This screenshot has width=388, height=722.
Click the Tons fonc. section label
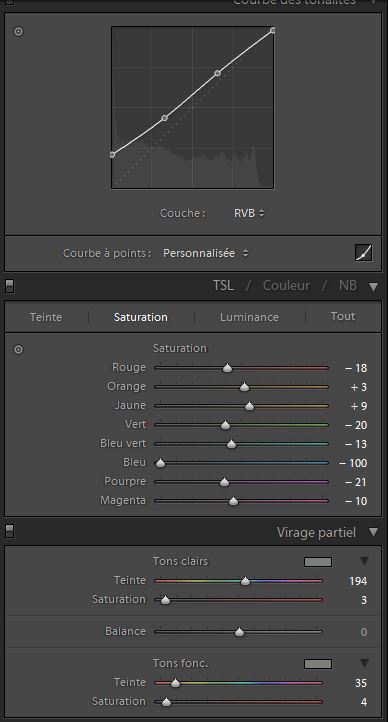click(x=180, y=664)
